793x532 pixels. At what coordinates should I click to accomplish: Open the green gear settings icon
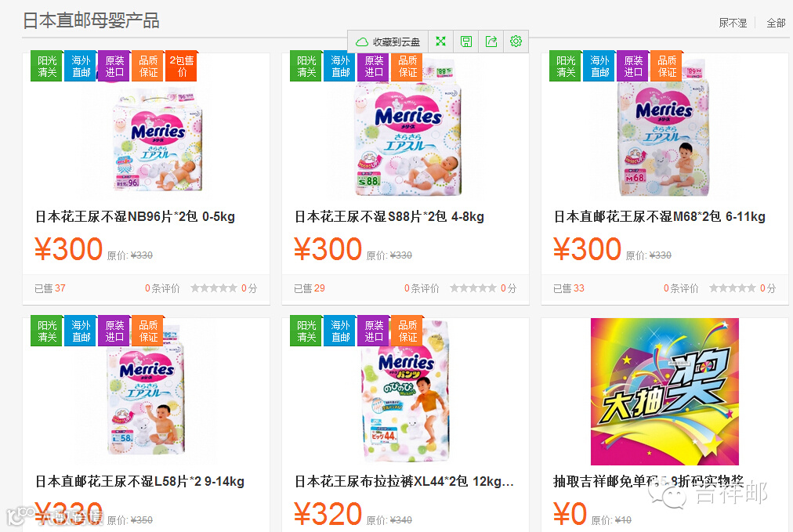[x=516, y=42]
